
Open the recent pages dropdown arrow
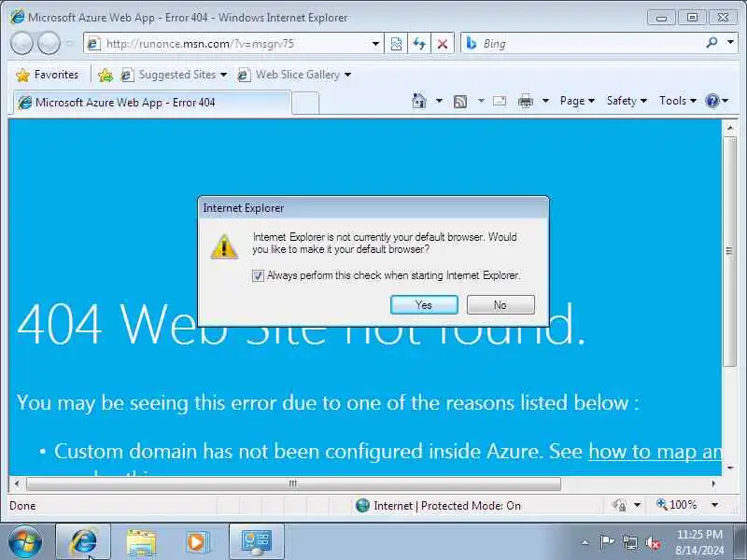[x=69, y=44]
